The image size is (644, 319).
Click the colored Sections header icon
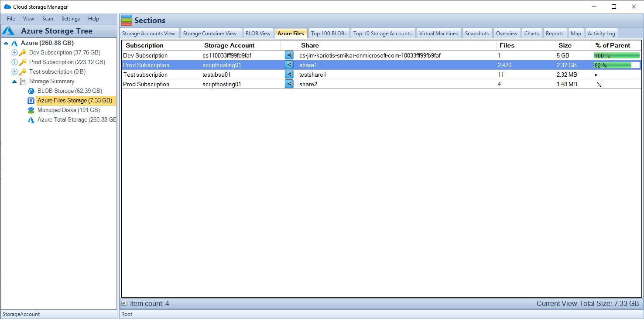point(126,20)
